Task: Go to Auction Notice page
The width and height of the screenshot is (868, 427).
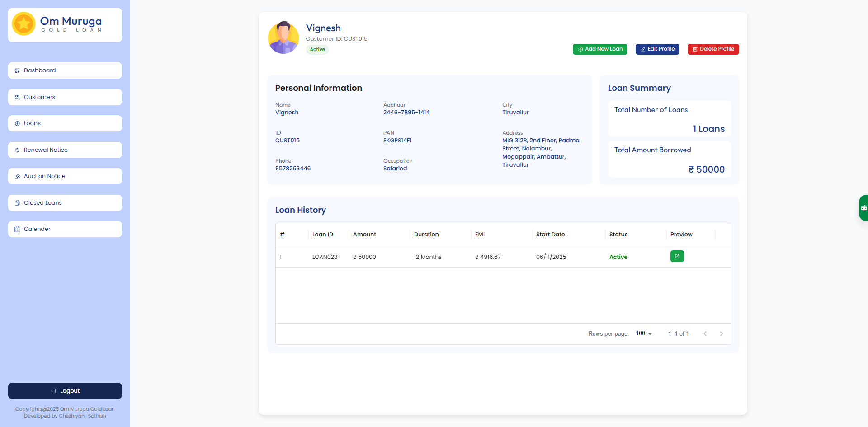Action: pyautogui.click(x=65, y=176)
